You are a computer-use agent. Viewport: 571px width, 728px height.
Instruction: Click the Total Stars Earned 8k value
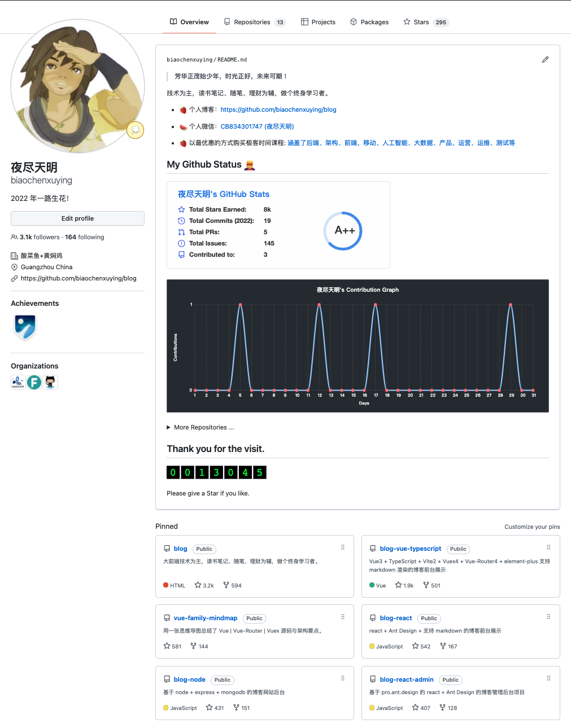(267, 209)
